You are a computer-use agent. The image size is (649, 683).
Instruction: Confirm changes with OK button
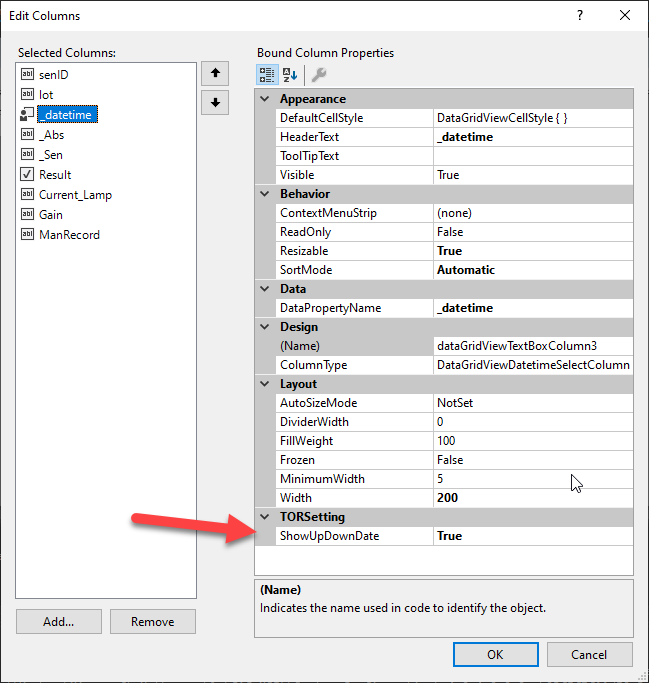tap(496, 654)
